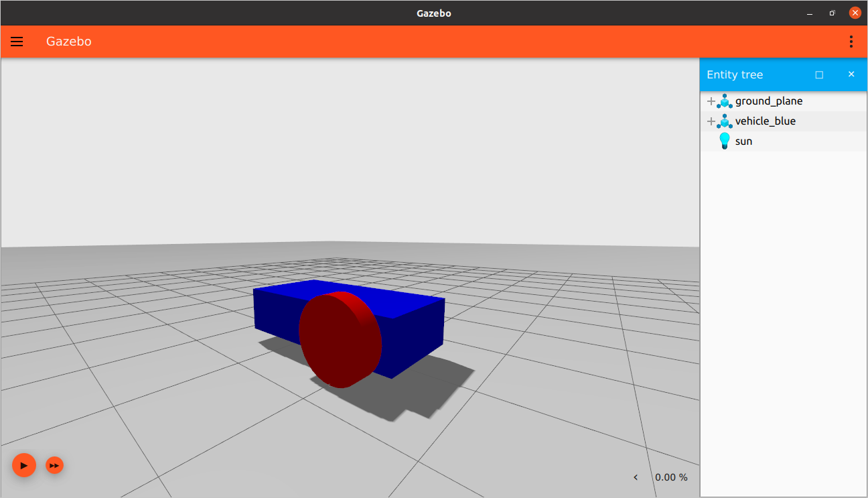The height and width of the screenshot is (498, 868).
Task: Open the hamburger menu in the toolbar
Action: click(x=17, y=42)
